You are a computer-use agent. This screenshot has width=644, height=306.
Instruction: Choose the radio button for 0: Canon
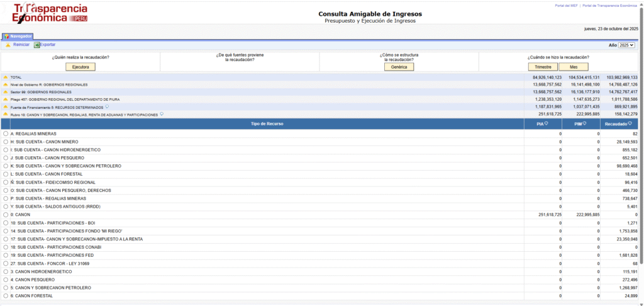6,215
